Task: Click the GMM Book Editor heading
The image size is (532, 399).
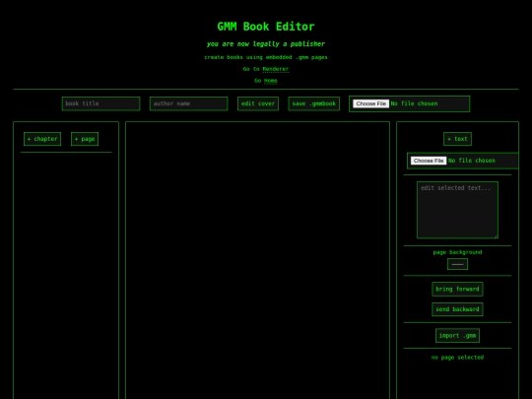Action: click(x=266, y=27)
